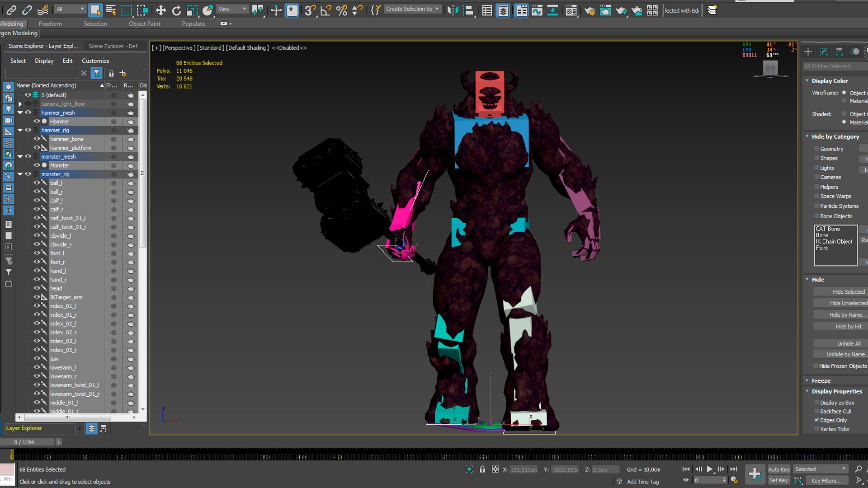Toggle the Percent Snap icon
Viewport: 868px width, 488px height.
point(342,9)
